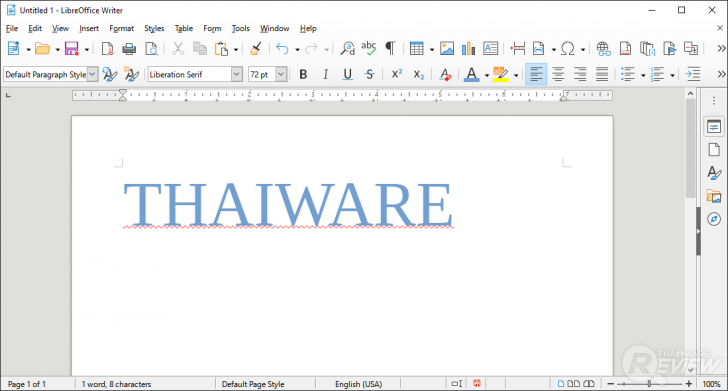Open the Styles menu

click(x=154, y=28)
